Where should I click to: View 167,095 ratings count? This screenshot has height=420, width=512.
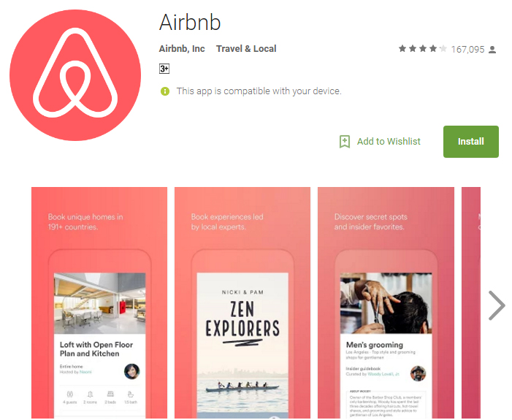click(x=467, y=50)
